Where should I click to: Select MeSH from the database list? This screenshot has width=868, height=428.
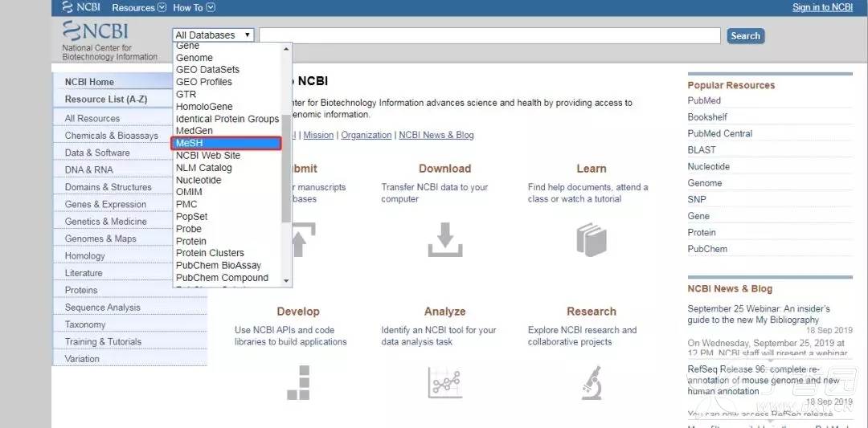[x=227, y=143]
